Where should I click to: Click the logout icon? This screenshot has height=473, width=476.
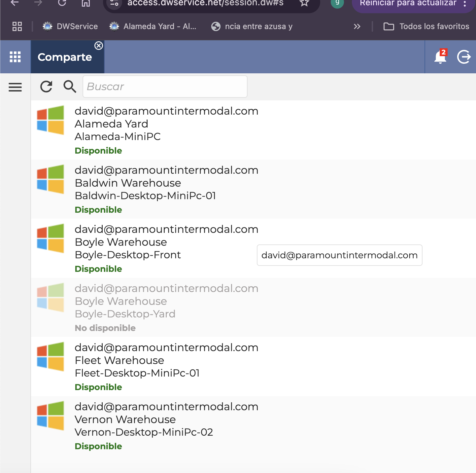pos(464,57)
